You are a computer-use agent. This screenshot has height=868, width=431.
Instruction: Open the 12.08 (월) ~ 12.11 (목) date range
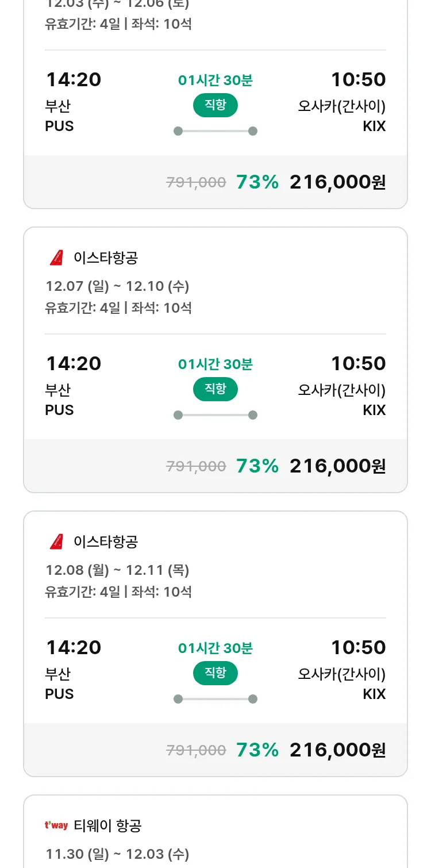click(x=117, y=570)
